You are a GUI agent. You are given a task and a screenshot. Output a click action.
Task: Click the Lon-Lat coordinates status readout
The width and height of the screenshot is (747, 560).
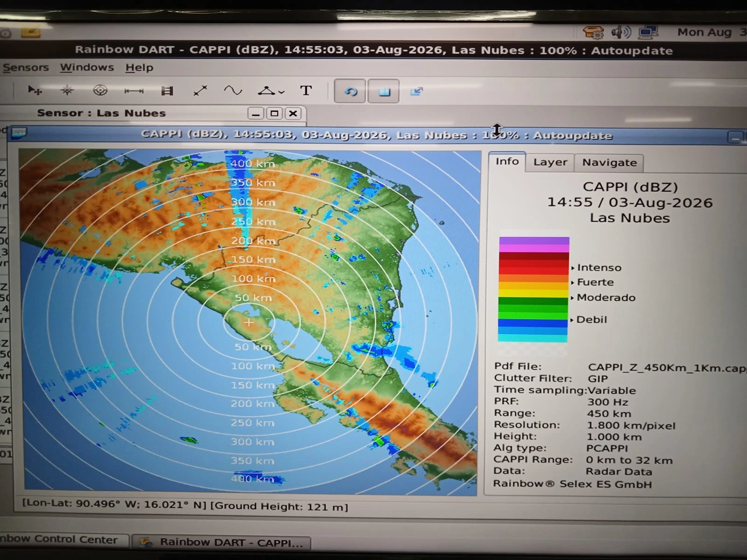[114, 505]
